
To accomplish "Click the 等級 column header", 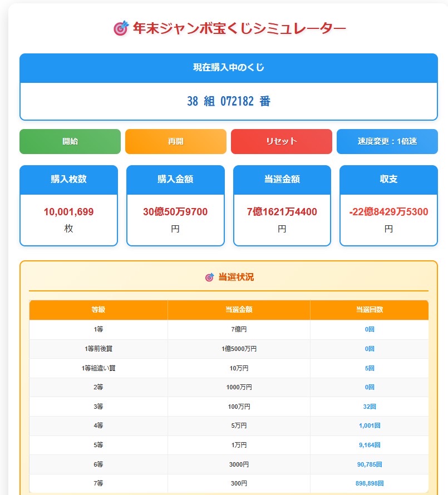I will point(98,310).
